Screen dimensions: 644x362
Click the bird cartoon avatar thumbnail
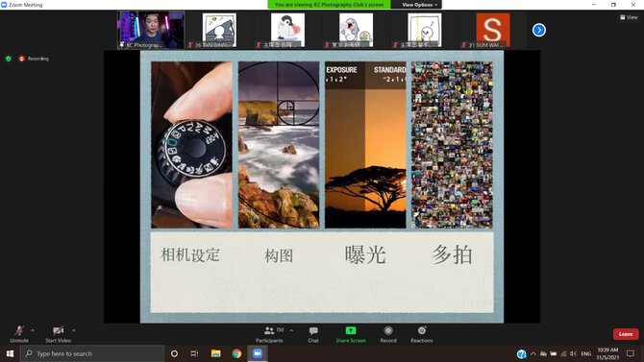[356, 30]
